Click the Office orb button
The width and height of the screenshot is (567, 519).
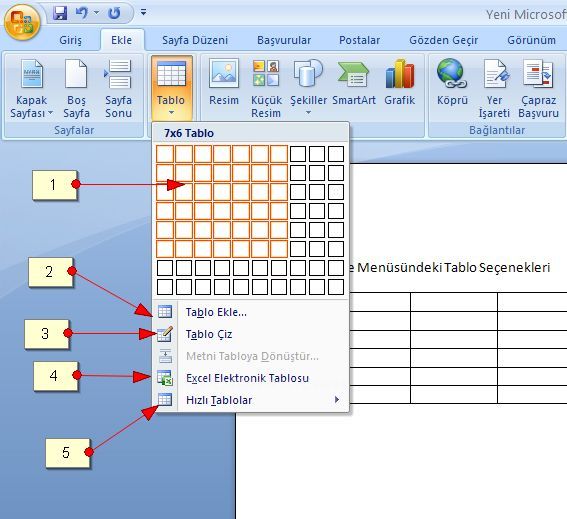coord(22,22)
